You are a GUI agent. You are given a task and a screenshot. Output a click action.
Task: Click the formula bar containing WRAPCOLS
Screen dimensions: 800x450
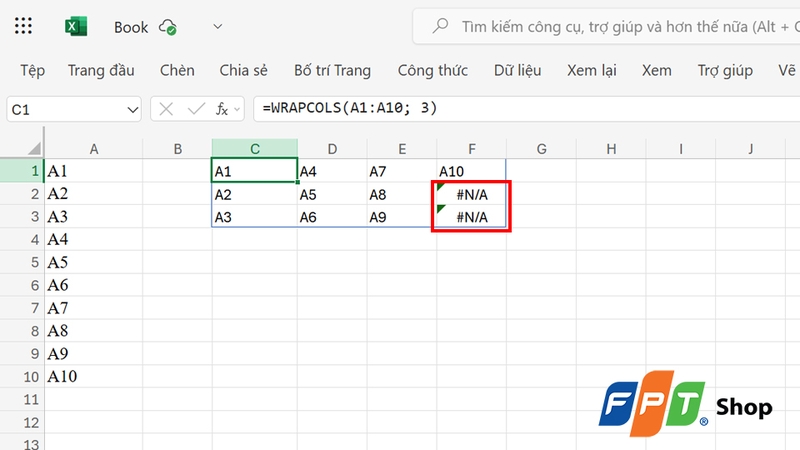tap(520, 108)
